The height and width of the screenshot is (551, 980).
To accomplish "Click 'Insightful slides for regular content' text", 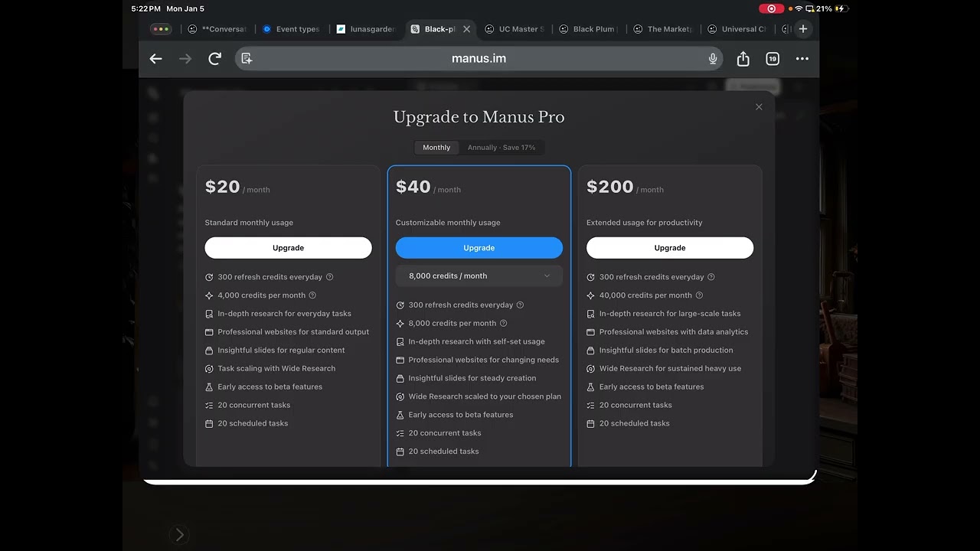I will click(281, 350).
